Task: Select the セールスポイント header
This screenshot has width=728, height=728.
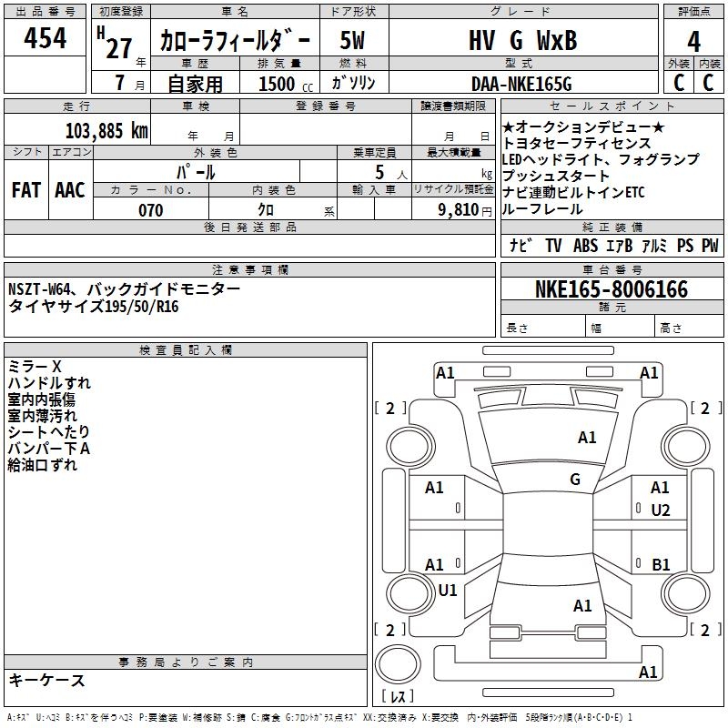Action: 612,106
